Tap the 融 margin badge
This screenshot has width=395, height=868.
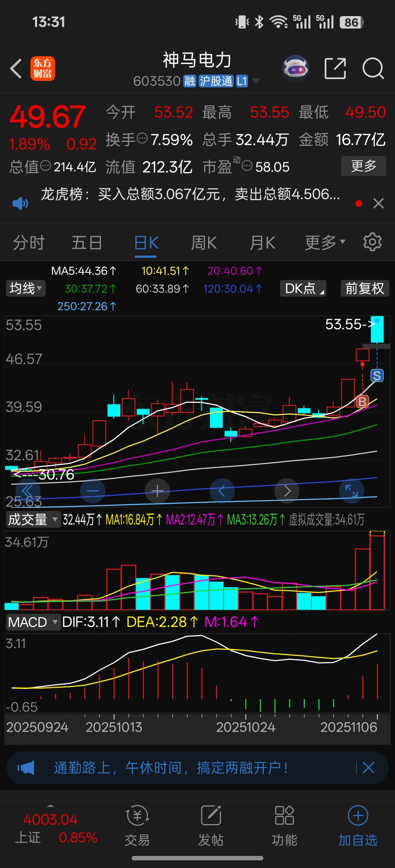pos(189,81)
